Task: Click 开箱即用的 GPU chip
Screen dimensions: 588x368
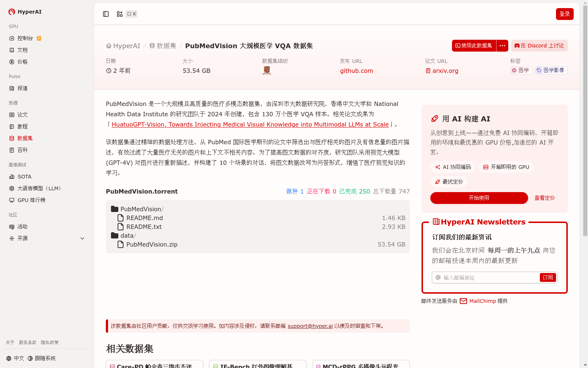Action: click(506, 167)
